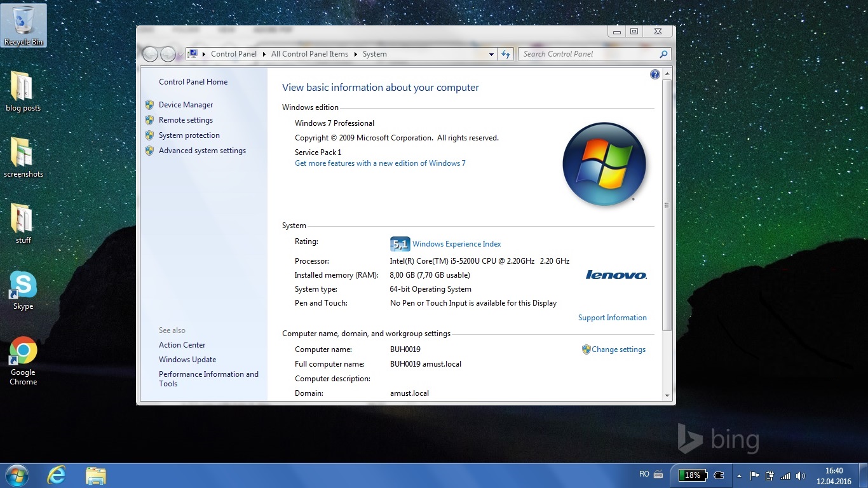
Task: Click the search magnifier icon
Action: (x=663, y=54)
